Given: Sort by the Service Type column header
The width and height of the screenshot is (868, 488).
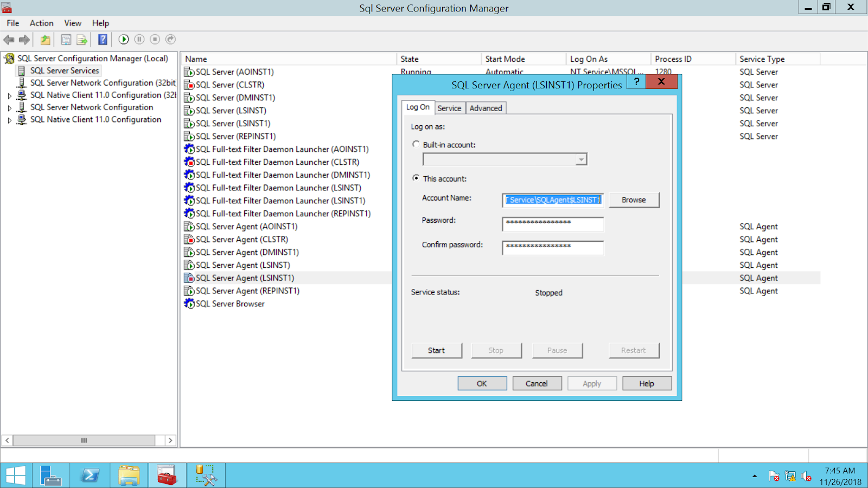Looking at the screenshot, I should [x=778, y=59].
